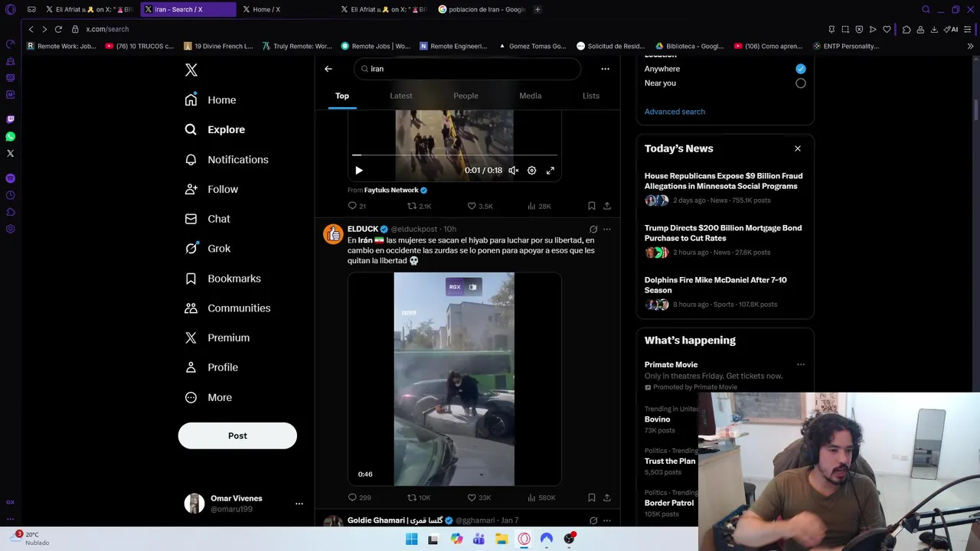Open Opera browser on the taskbar
The width and height of the screenshot is (980, 551).
coord(524,539)
